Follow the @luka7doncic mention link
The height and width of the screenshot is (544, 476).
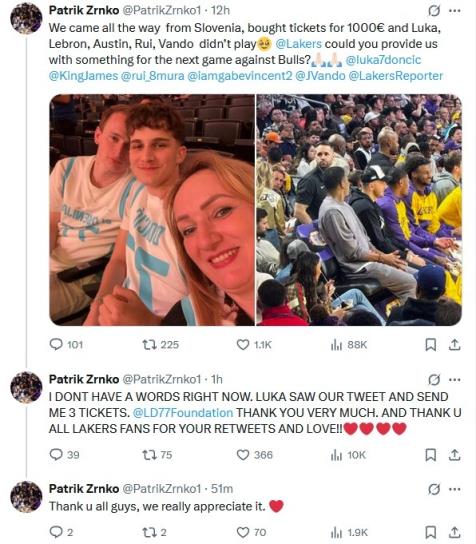pos(383,60)
